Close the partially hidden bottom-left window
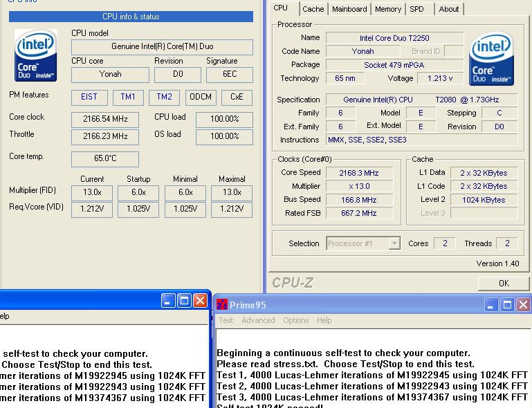Image resolution: width=532 pixels, height=408 pixels. point(200,300)
